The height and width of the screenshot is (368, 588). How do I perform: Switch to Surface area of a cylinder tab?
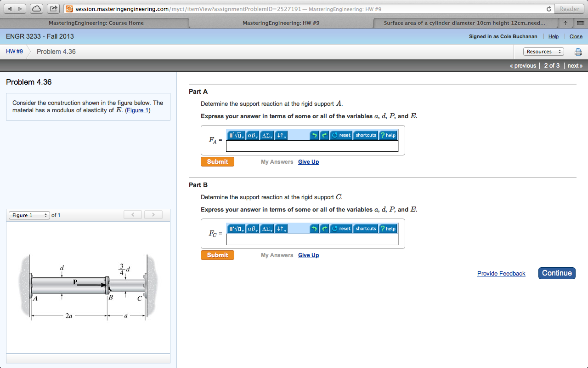point(464,23)
